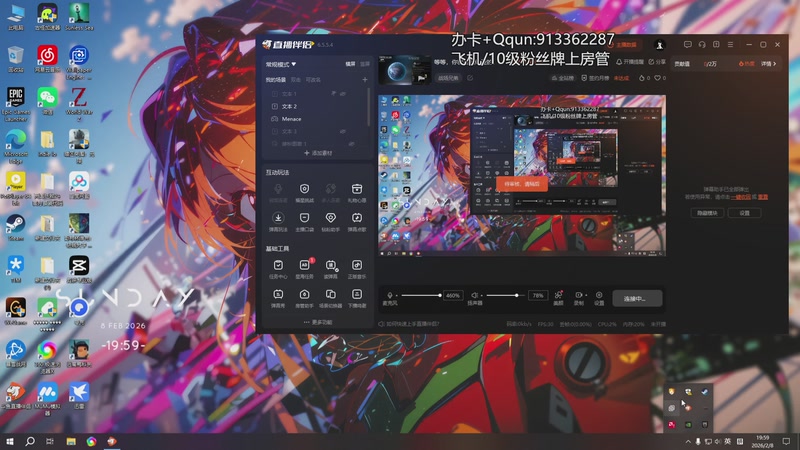The image size is (800, 450).
Task: Open the 房管助手 room manager tool
Action: (x=305, y=298)
